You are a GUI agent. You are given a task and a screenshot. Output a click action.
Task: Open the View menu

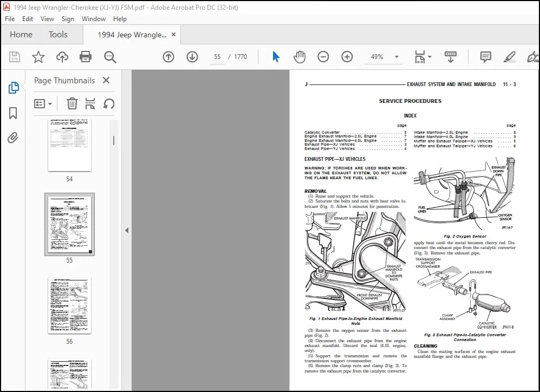pos(47,19)
